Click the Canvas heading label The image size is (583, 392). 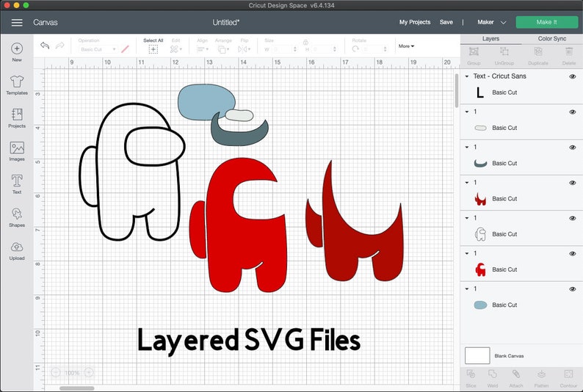[x=46, y=22]
